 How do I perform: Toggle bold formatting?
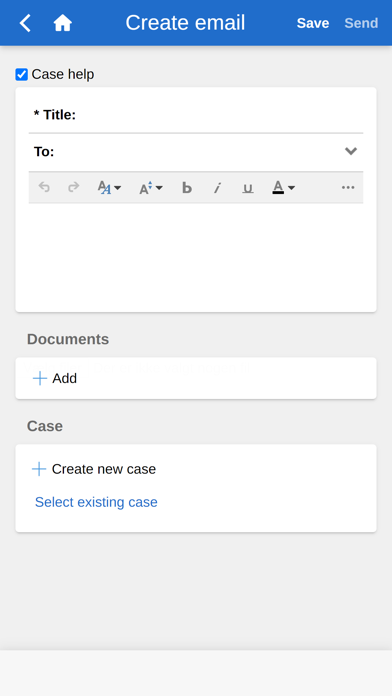187,188
